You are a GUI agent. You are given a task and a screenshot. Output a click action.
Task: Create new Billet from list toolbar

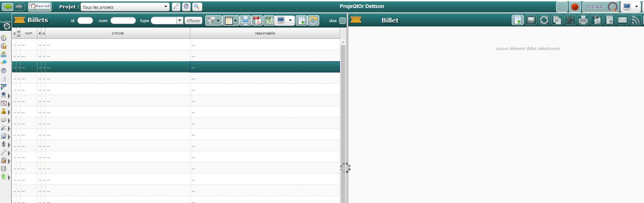301,21
